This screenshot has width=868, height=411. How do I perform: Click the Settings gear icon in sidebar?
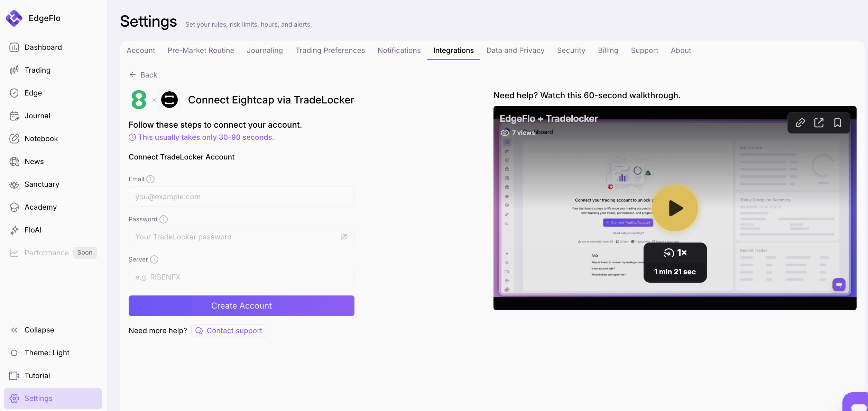pos(14,399)
